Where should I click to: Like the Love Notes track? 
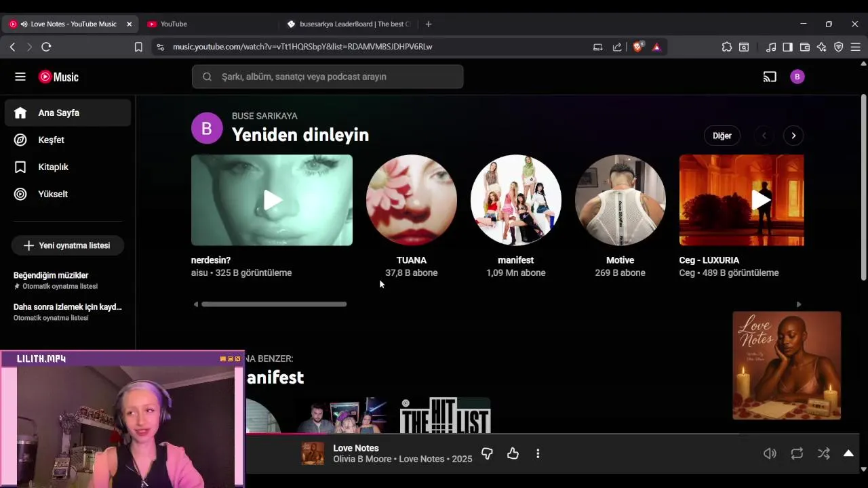pyautogui.click(x=513, y=453)
